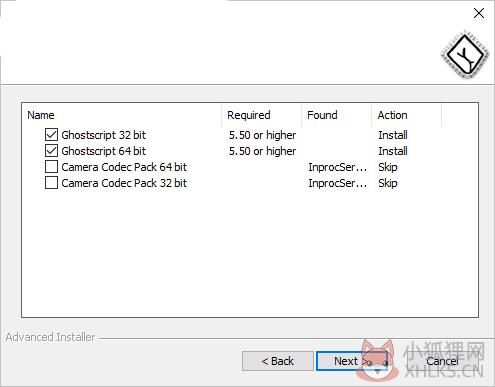
Task: Select the Ghostscript 64 bit row label
Action: (x=104, y=151)
